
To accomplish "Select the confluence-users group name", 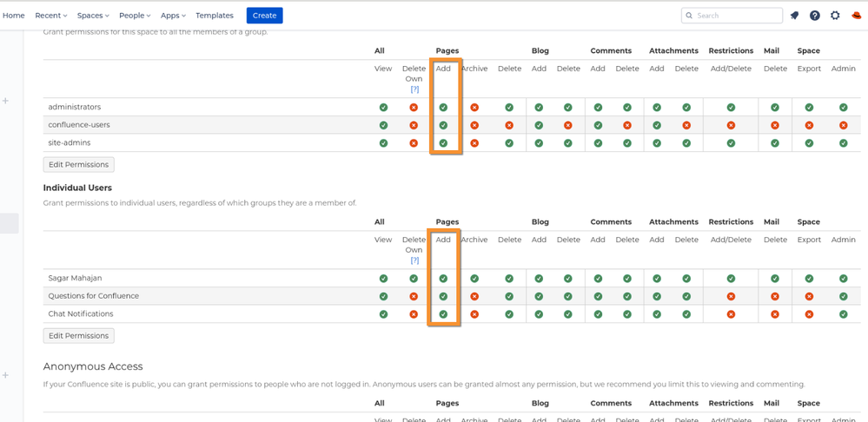I will point(79,125).
